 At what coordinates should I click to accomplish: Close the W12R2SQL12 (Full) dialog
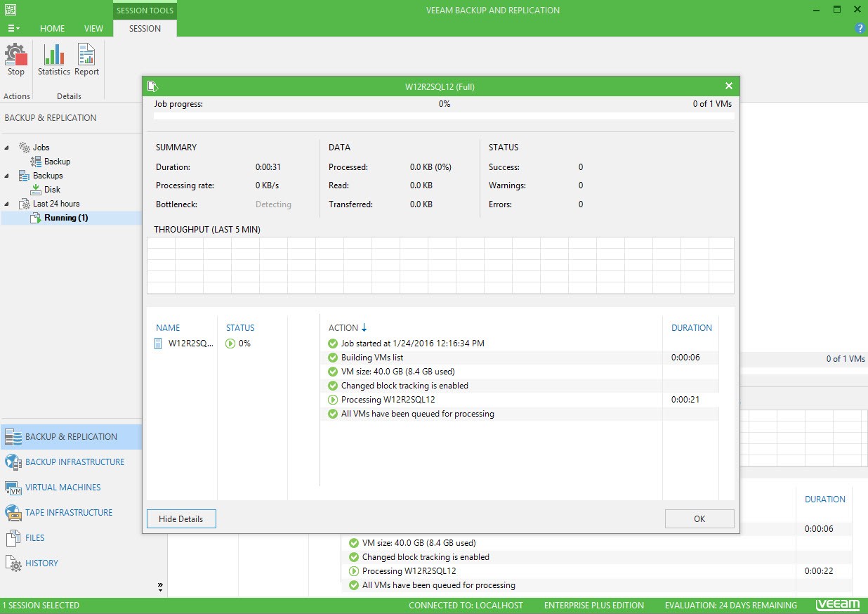(729, 86)
